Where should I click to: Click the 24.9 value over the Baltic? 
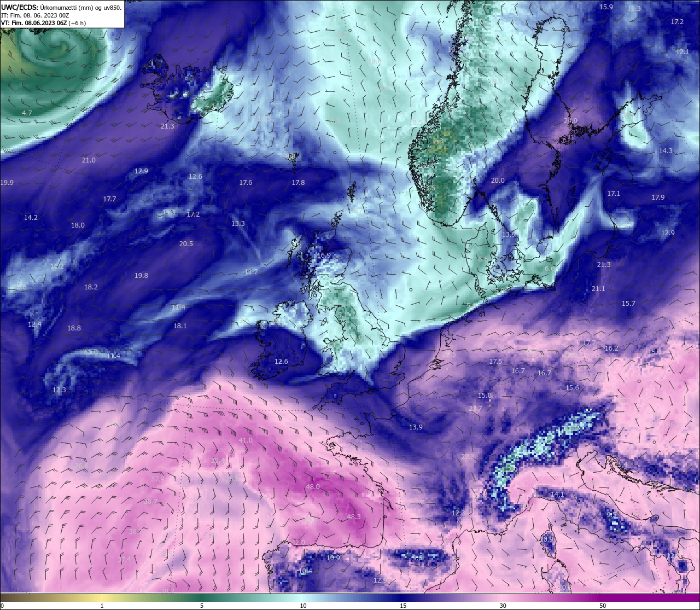point(570,121)
